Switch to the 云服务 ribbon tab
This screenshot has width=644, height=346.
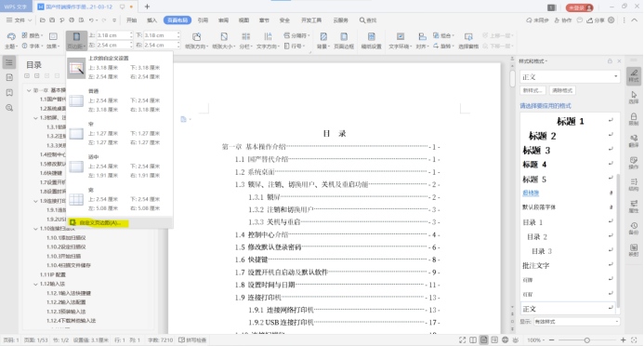(340, 20)
